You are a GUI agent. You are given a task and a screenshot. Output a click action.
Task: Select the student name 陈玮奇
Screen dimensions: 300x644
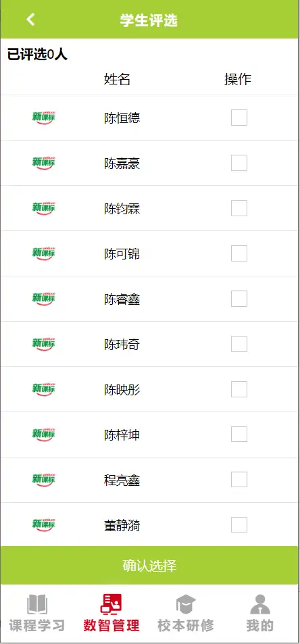[122, 344]
